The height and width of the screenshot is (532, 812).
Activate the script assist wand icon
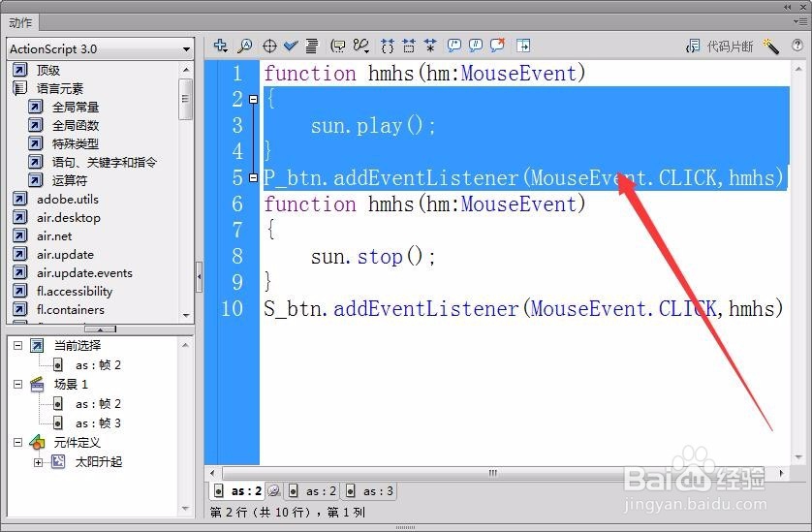(x=770, y=47)
